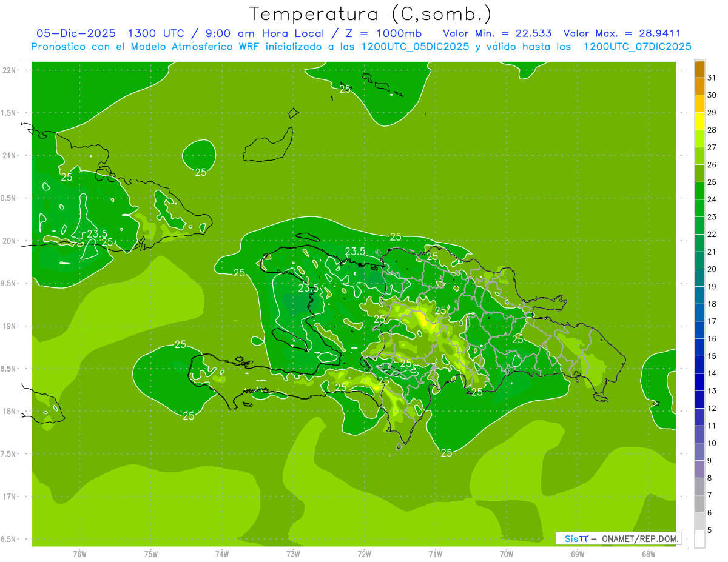728x562 pixels.
Task: Click the legend value '8'
Action: tap(710, 478)
